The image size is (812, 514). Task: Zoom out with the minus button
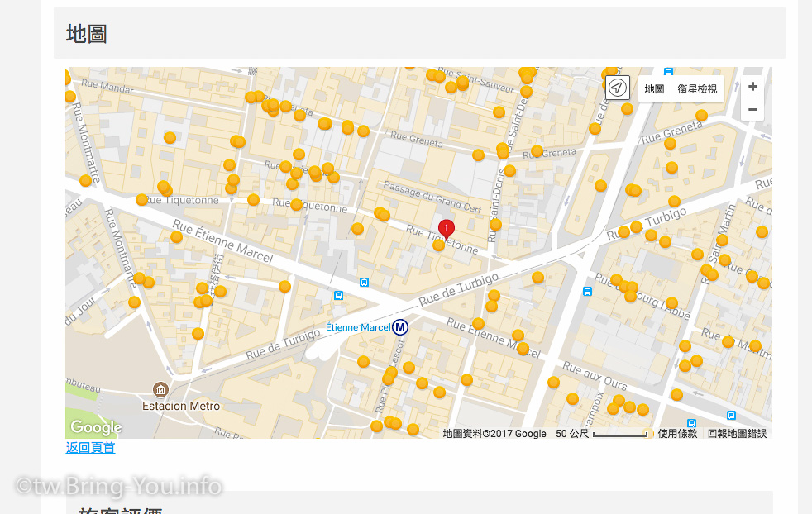pyautogui.click(x=752, y=109)
